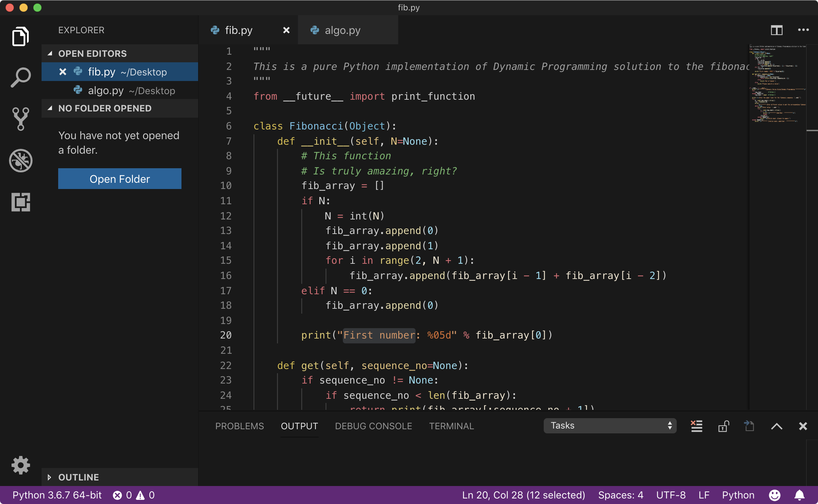The height and width of the screenshot is (504, 818).
Task: Click macOS yellow minimize window button
Action: (24, 7)
